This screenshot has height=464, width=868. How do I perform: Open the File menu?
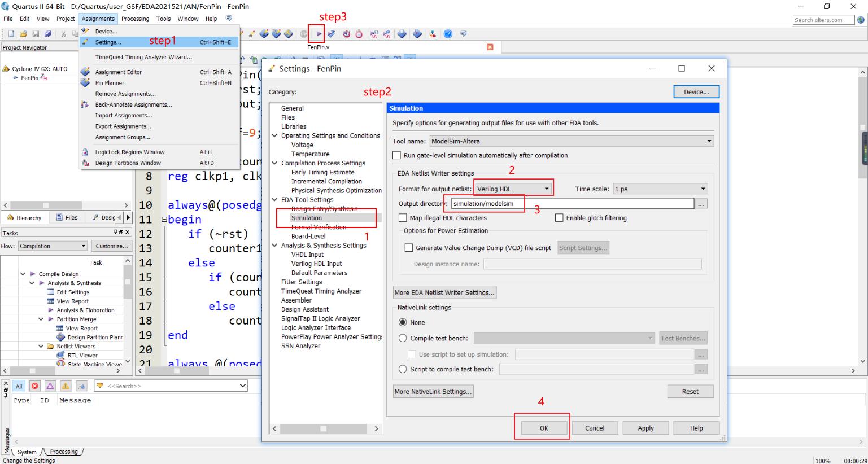coord(8,19)
